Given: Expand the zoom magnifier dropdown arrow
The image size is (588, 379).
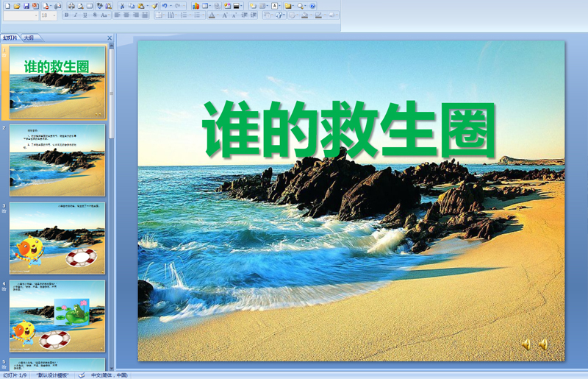Looking at the screenshot, I should tap(305, 6).
